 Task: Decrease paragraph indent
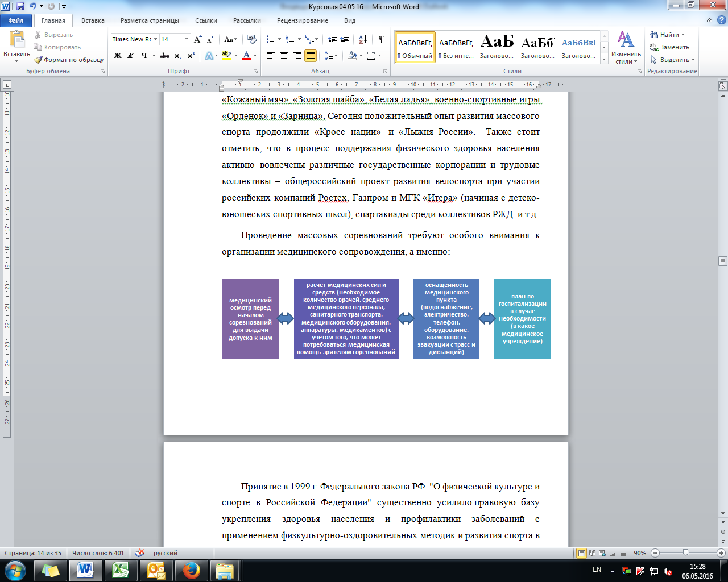[333, 39]
